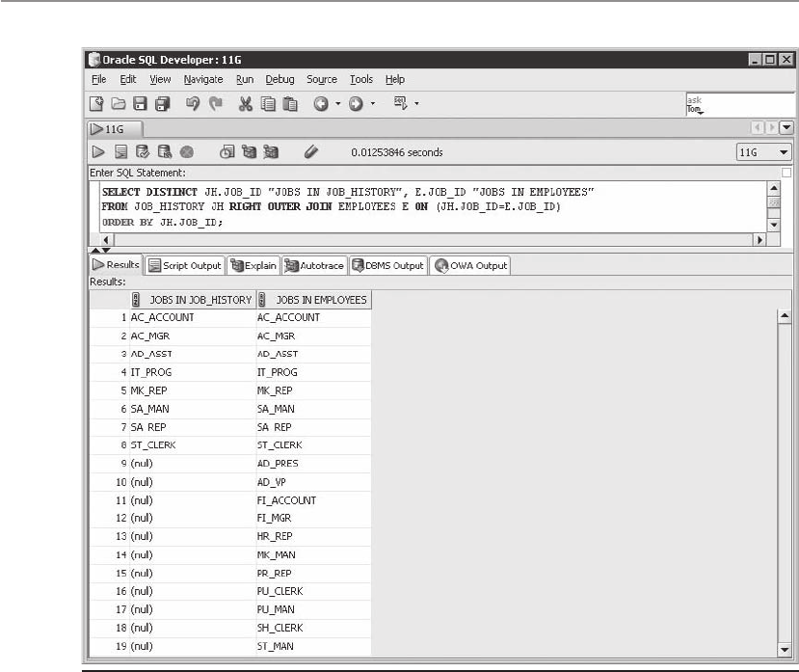
Task: Open Forward history dropdown arrow
Action: [x=372, y=103]
